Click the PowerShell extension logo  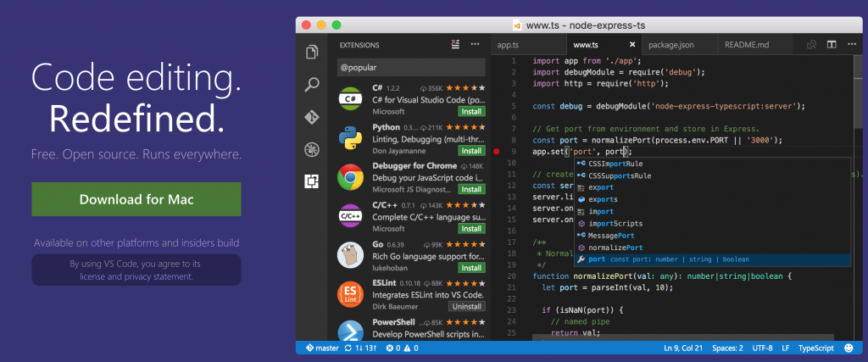[x=350, y=331]
